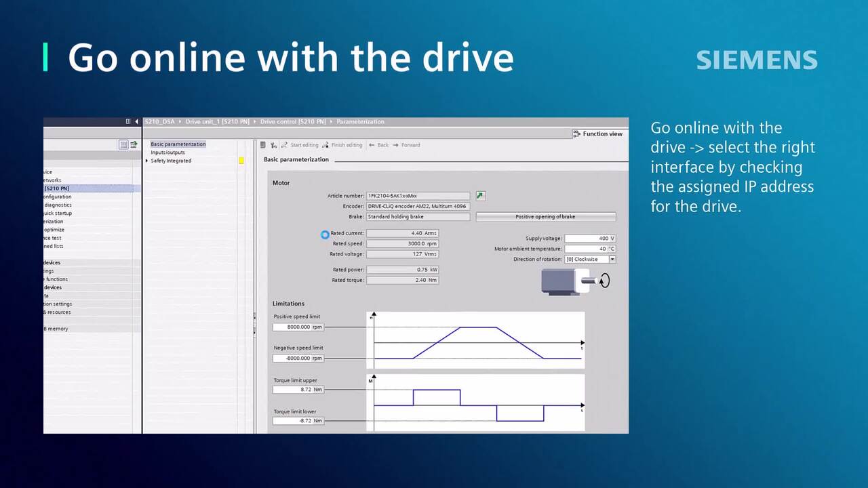Click the grid view icon in project tree header
The height and width of the screenshot is (488, 868).
point(123,144)
